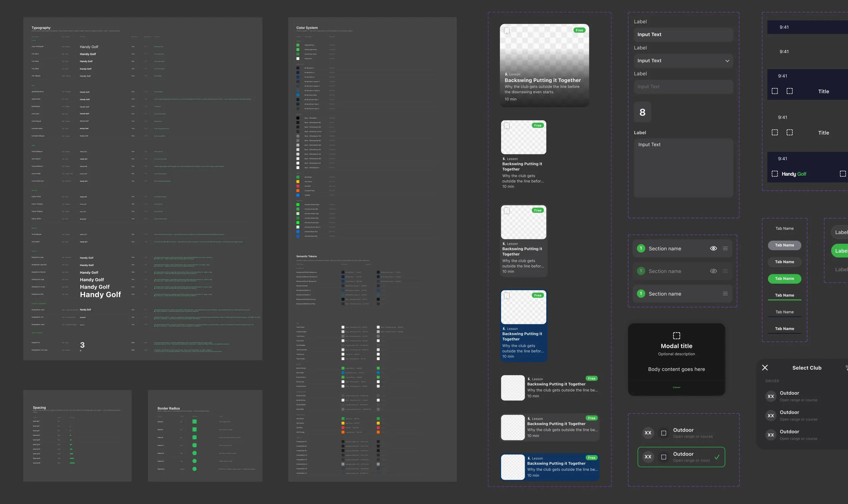Select the grey pill Tab Name
This screenshot has height=504, width=848.
784,245
